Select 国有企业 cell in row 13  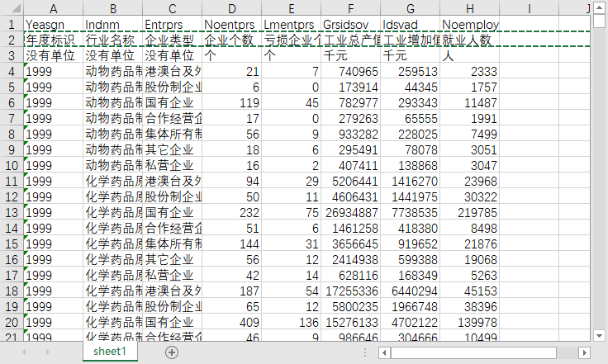(172, 213)
